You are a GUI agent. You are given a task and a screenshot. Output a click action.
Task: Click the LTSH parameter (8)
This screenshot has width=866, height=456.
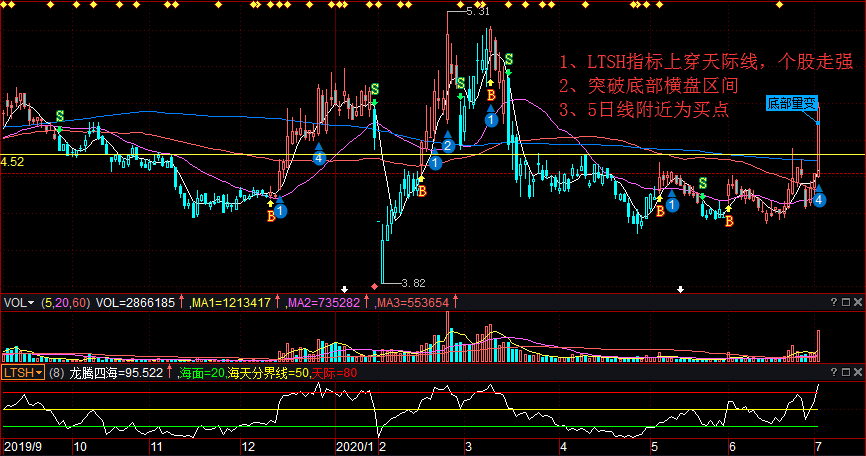(59, 373)
